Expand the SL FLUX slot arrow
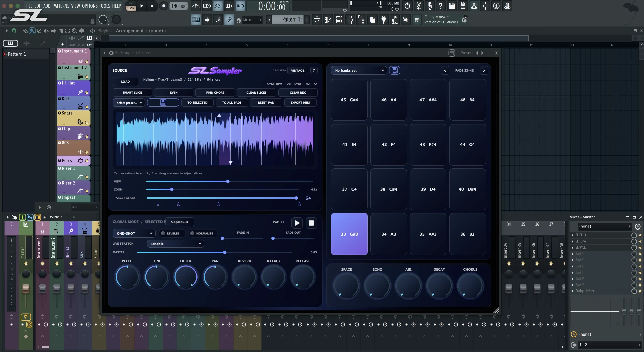This screenshot has height=352, width=644. click(573, 235)
